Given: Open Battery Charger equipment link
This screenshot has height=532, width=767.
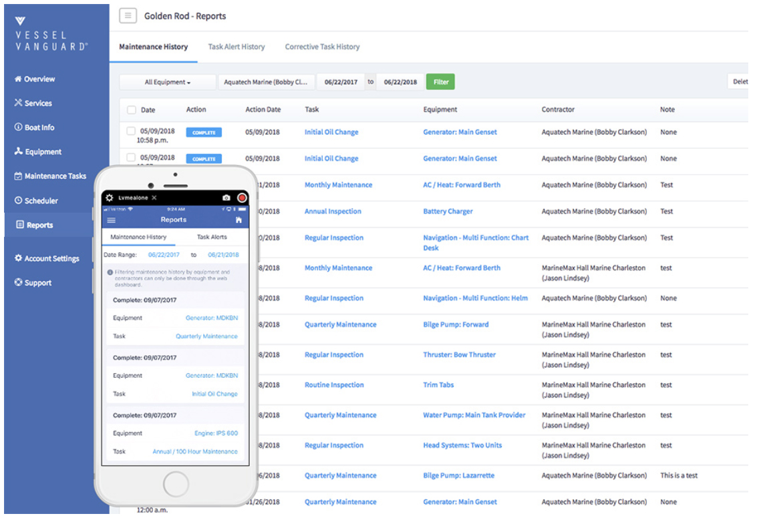Looking at the screenshot, I should 448,211.
